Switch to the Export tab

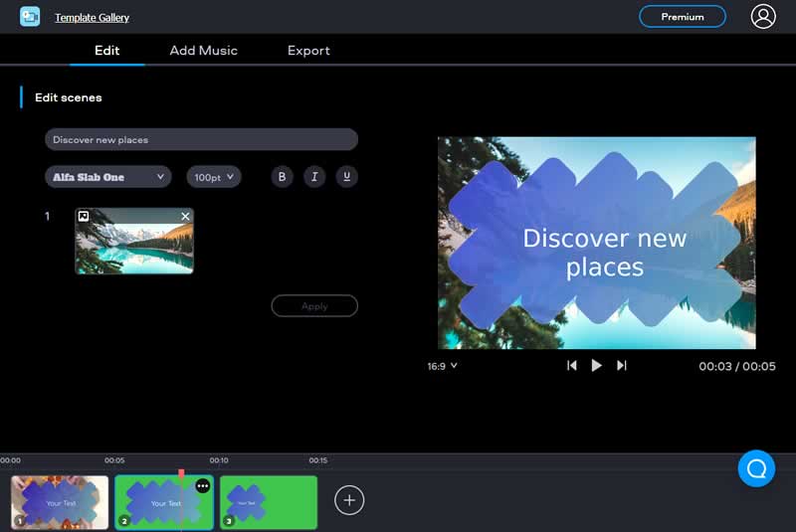click(308, 51)
